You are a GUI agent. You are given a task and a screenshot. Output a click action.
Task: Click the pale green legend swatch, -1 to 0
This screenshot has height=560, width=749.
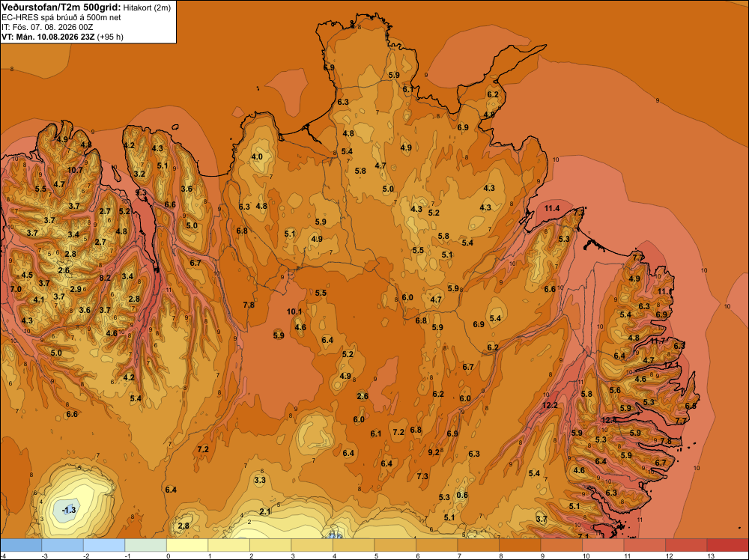146,545
